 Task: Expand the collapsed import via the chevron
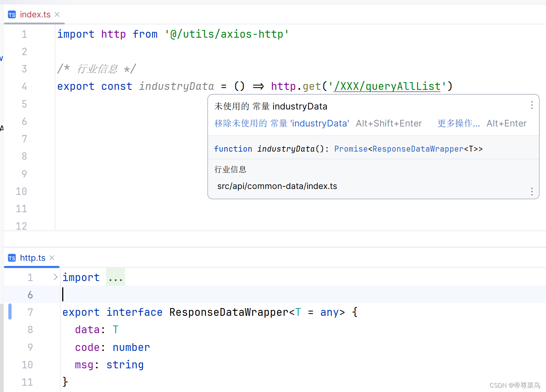55,276
